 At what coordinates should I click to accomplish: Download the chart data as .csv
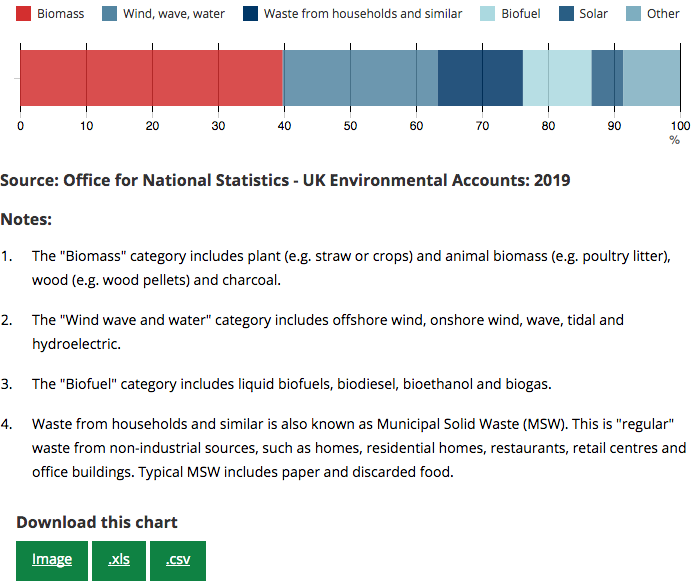tap(178, 560)
